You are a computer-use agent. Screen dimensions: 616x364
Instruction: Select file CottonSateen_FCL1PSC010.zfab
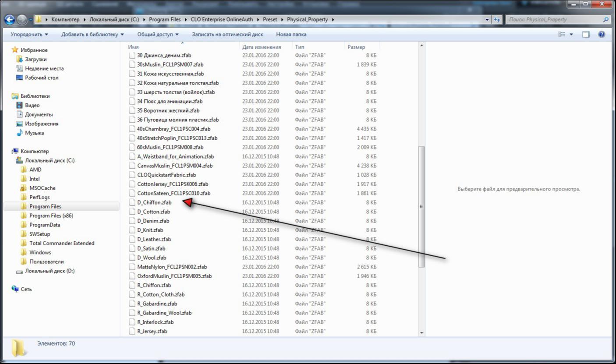click(173, 193)
